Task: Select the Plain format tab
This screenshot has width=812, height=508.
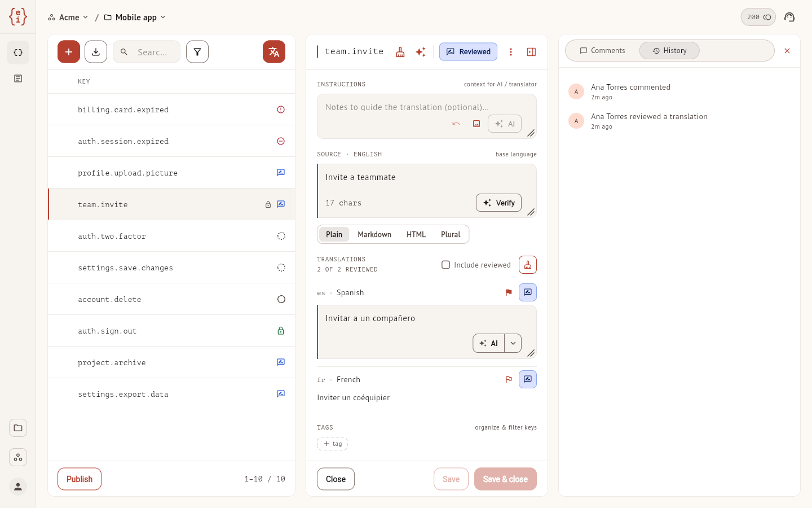Action: pyautogui.click(x=334, y=235)
